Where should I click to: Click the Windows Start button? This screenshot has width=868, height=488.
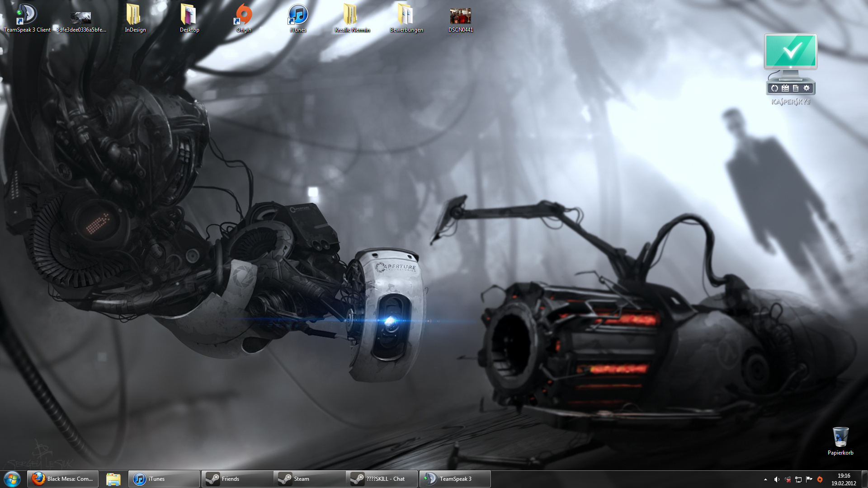12,479
